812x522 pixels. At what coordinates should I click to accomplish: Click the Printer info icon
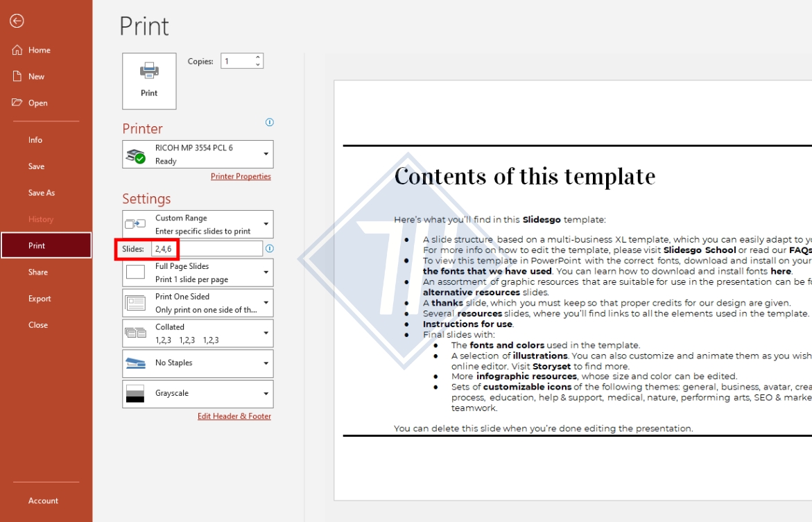(x=270, y=123)
